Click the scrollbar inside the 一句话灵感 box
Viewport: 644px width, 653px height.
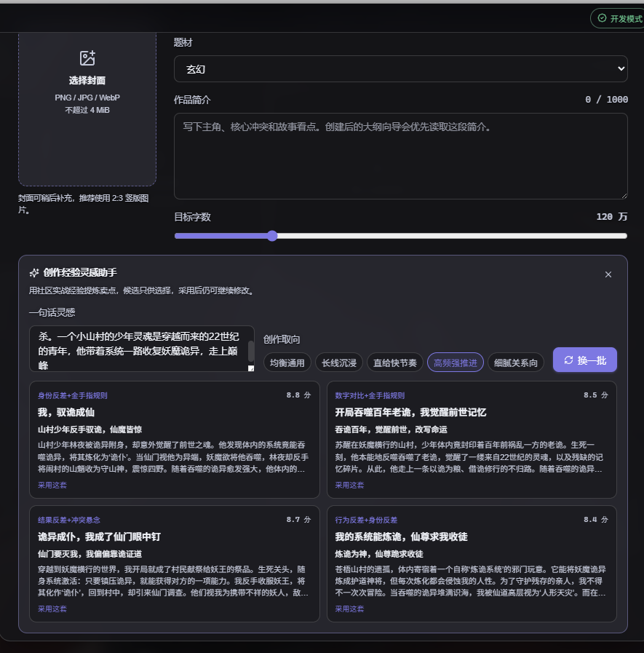point(251,351)
